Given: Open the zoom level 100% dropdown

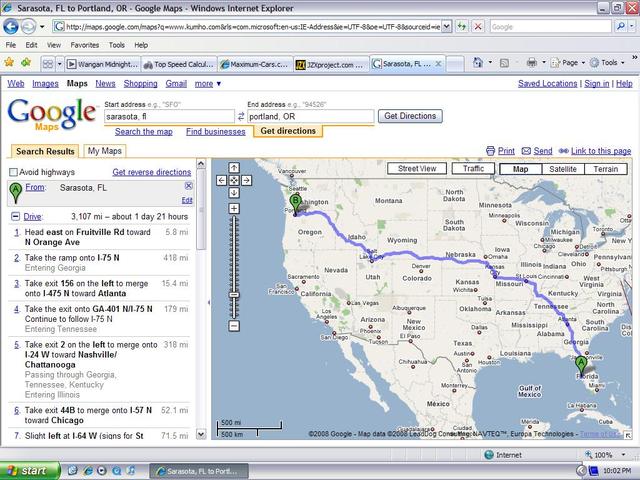Looking at the screenshot, I should 623,455.
